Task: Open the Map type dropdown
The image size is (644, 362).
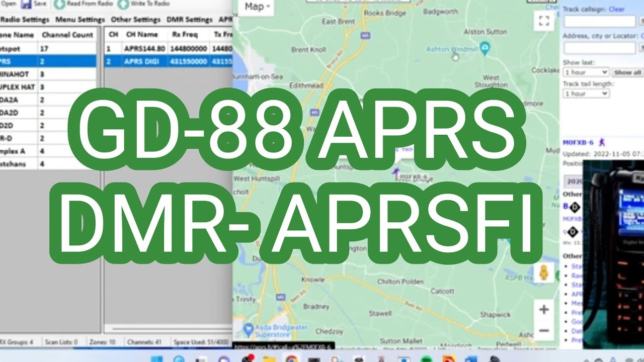Action: tap(258, 7)
